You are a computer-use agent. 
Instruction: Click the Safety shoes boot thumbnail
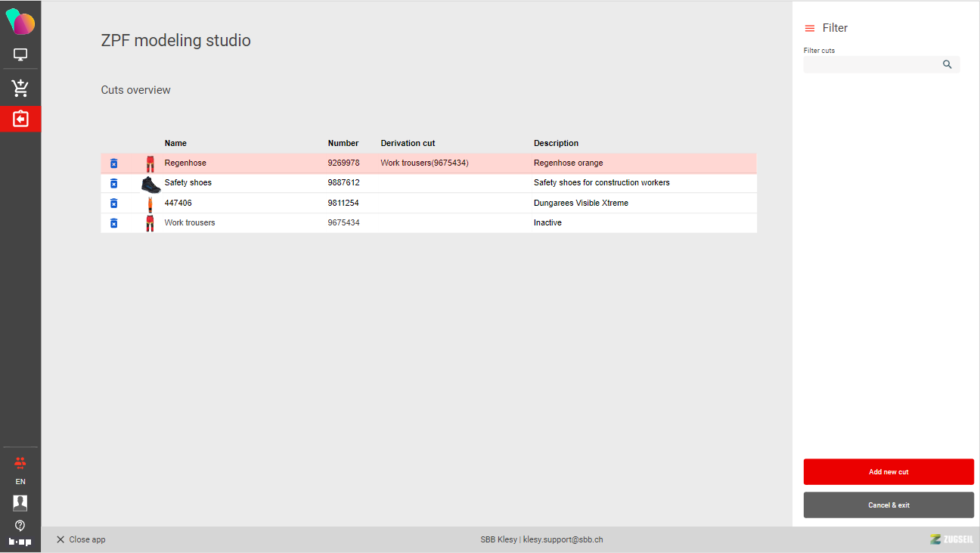[150, 184]
